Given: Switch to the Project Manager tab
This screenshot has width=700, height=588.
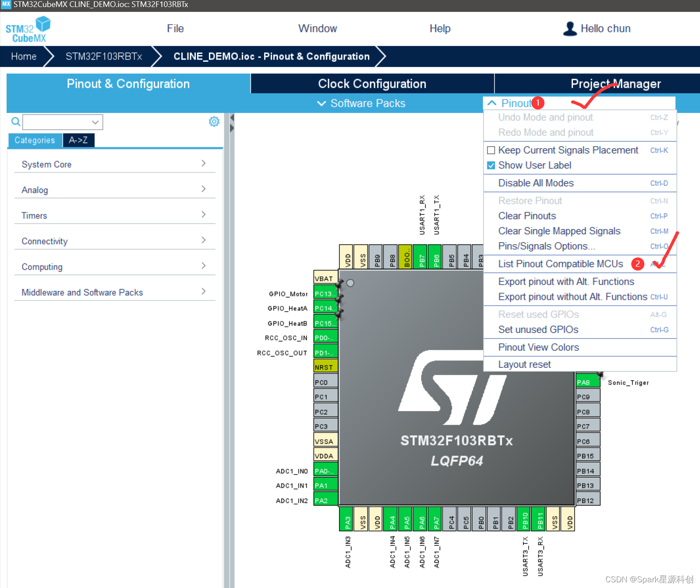Looking at the screenshot, I should [x=615, y=84].
